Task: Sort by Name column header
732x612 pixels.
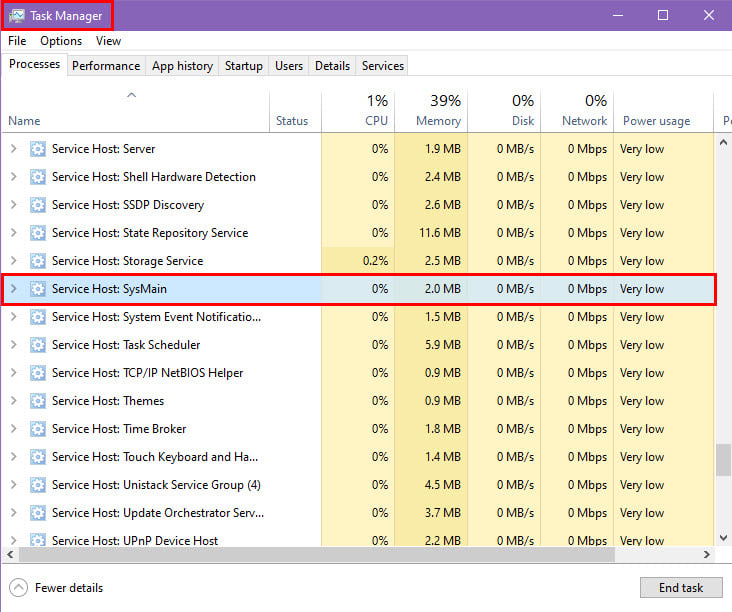Action: point(135,111)
